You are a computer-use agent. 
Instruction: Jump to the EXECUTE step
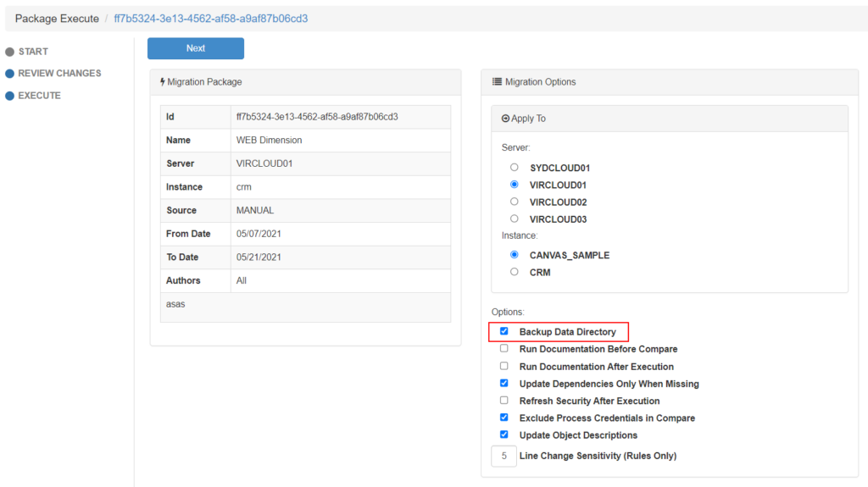click(39, 96)
